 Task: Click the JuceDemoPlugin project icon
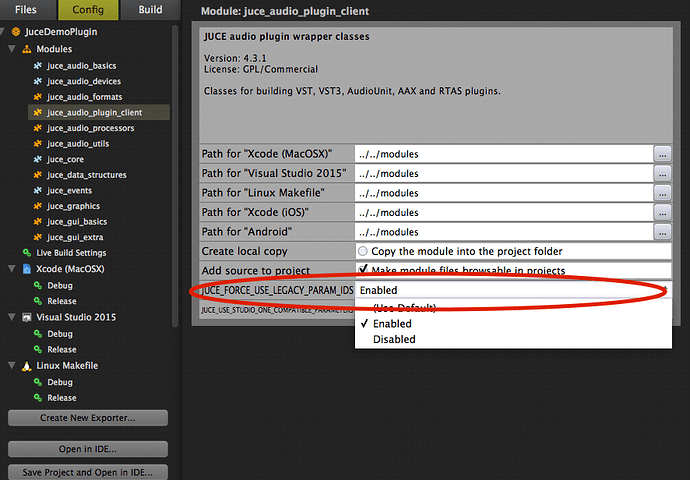[16, 32]
